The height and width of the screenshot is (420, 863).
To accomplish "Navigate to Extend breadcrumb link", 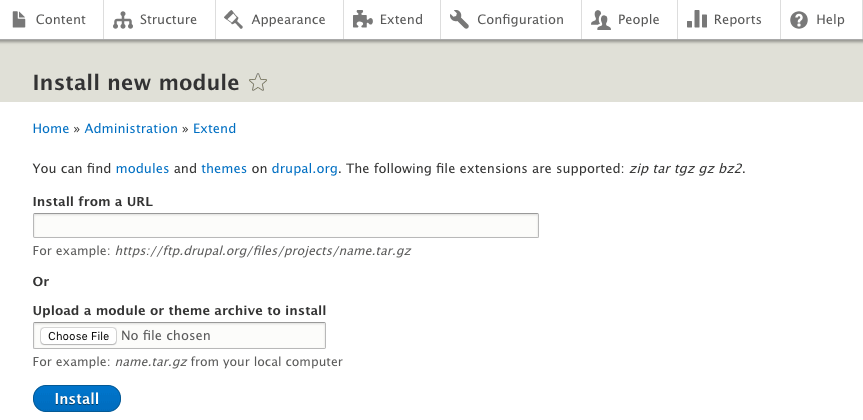I will coord(214,128).
